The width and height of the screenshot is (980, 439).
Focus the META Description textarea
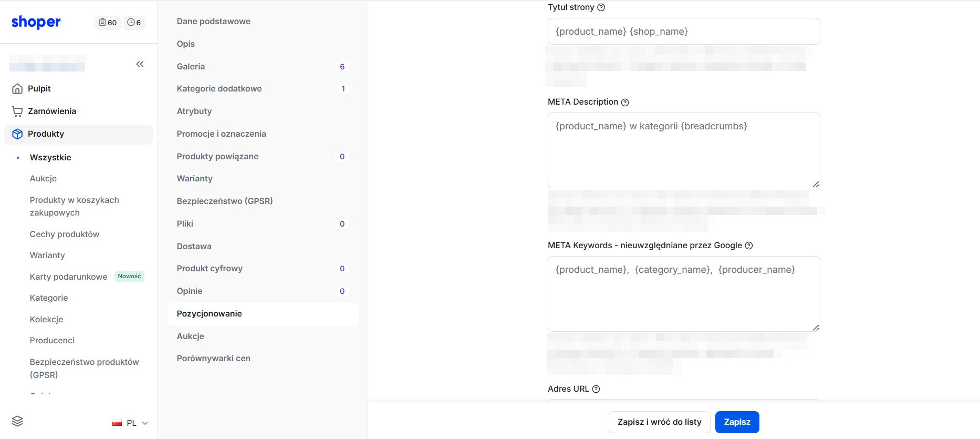[x=684, y=150]
